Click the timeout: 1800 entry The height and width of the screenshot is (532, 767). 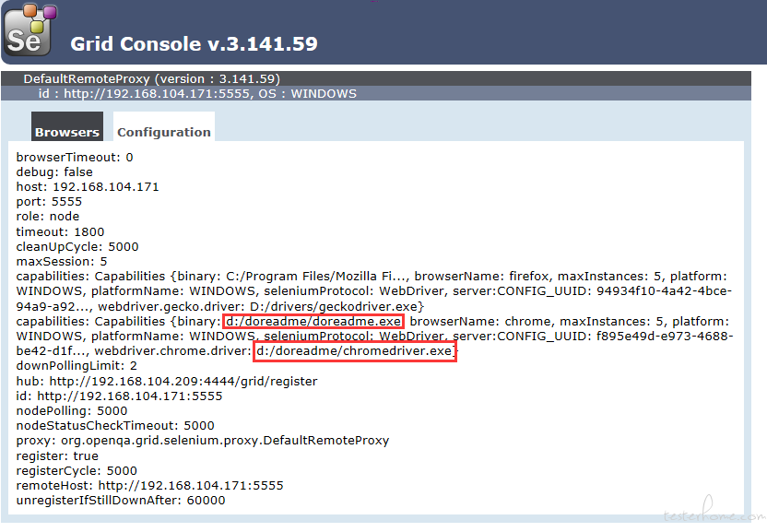point(60,231)
